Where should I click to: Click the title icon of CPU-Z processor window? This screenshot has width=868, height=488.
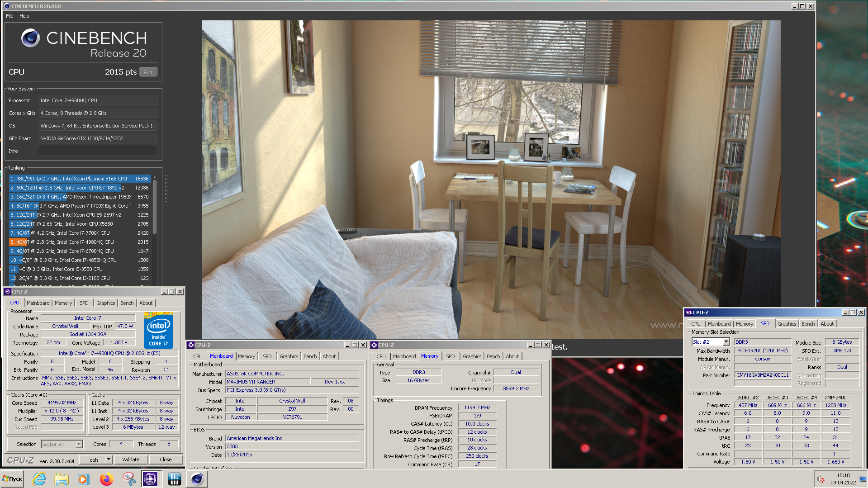[8, 292]
